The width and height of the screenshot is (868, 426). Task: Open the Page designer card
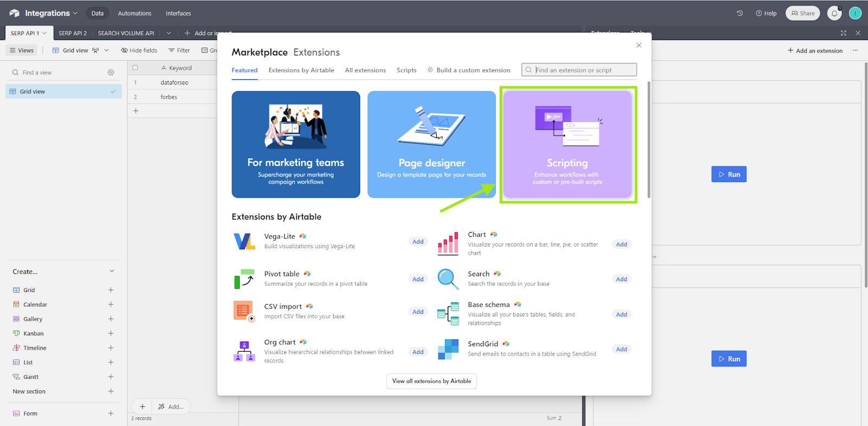pos(432,144)
